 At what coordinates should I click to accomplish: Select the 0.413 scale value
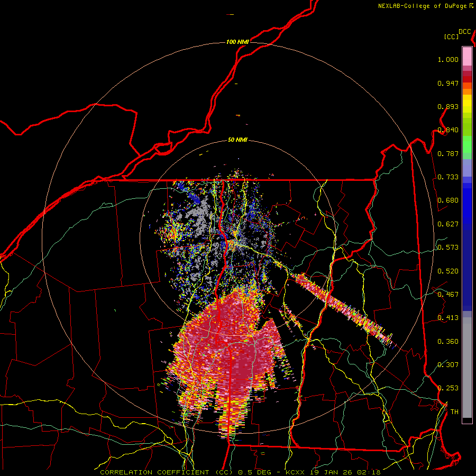point(448,318)
